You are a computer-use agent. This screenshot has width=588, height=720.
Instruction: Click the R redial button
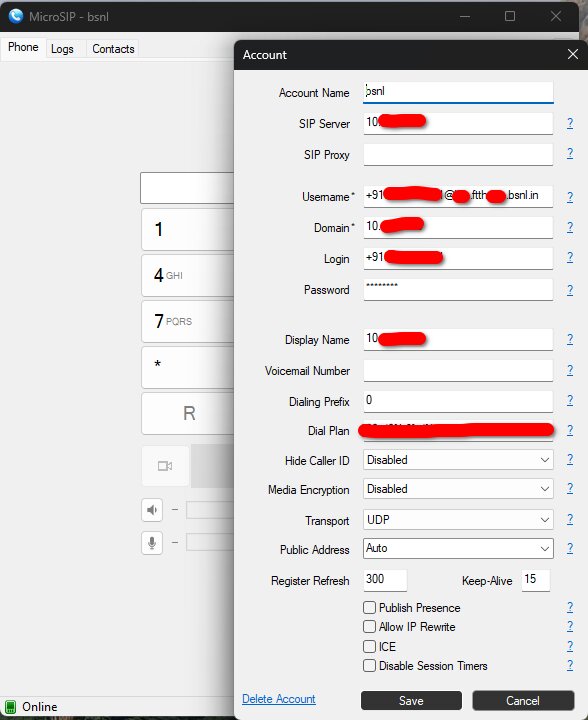[188, 413]
